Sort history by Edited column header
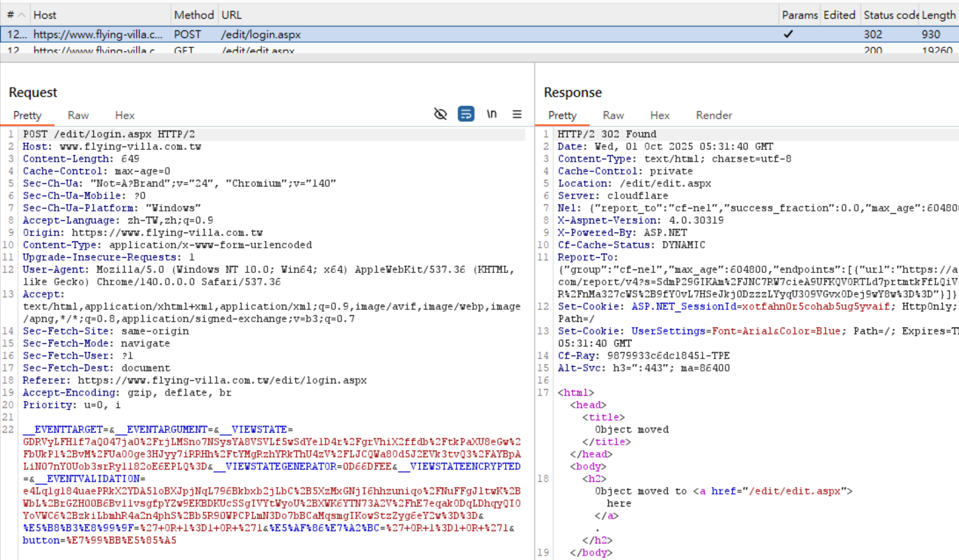This screenshot has height=560, width=959. [x=839, y=15]
